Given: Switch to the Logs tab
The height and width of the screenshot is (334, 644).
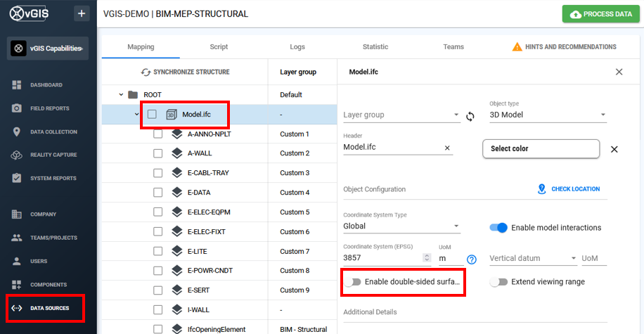Looking at the screenshot, I should 297,47.
